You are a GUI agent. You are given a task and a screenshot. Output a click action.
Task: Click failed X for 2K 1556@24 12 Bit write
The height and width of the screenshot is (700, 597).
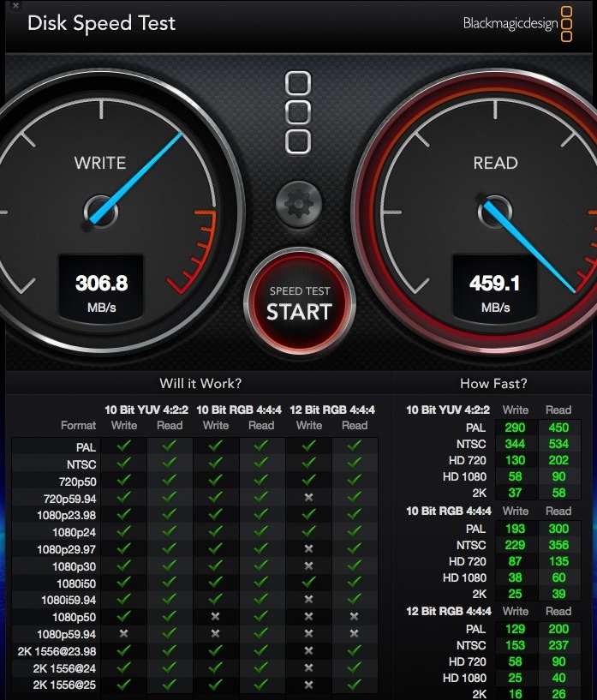pos(308,667)
